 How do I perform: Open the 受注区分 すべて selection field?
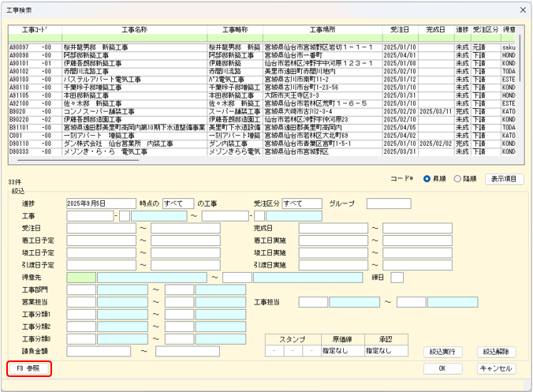[302, 203]
